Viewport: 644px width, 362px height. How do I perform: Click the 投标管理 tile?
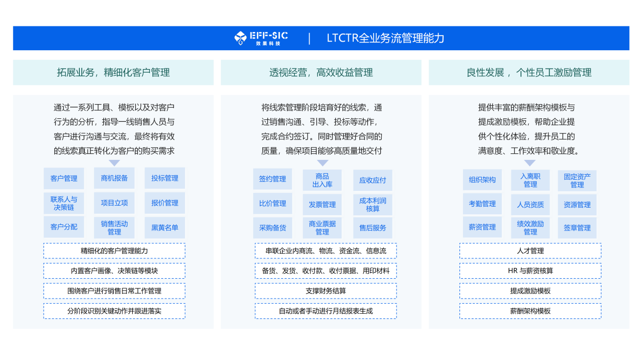165,178
